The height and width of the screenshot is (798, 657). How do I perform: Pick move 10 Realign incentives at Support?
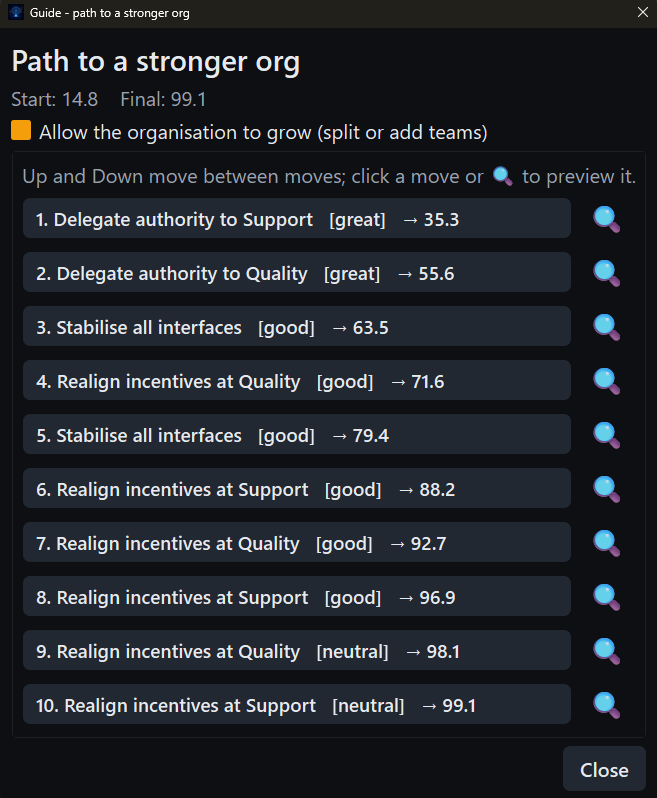(297, 704)
